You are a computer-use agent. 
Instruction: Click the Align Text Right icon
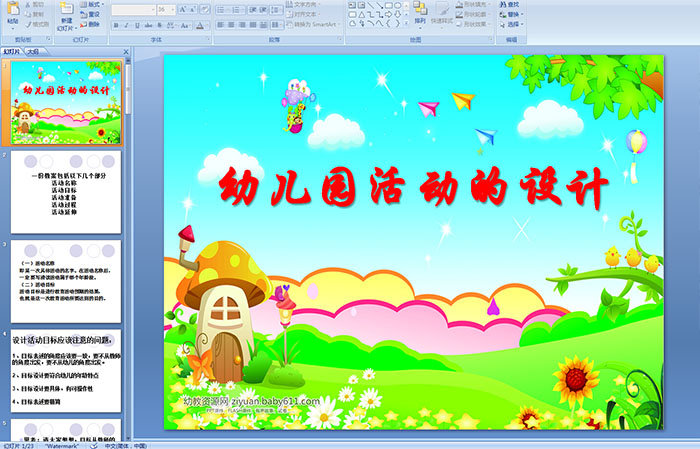pyautogui.click(x=242, y=25)
